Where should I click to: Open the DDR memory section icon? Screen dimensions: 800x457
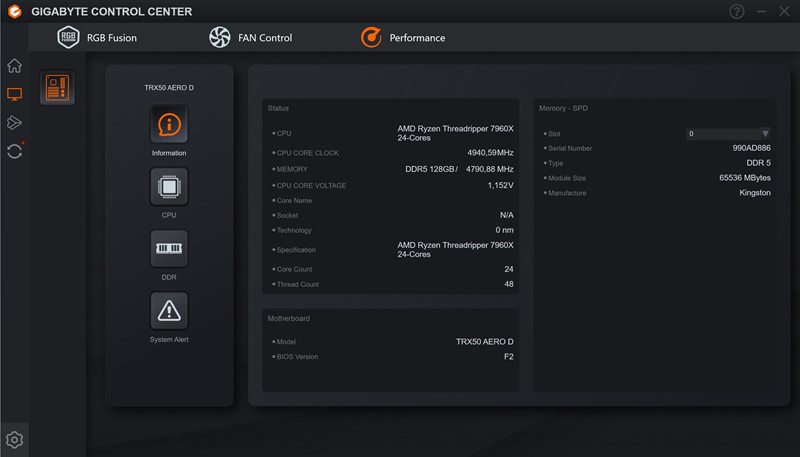(x=169, y=248)
